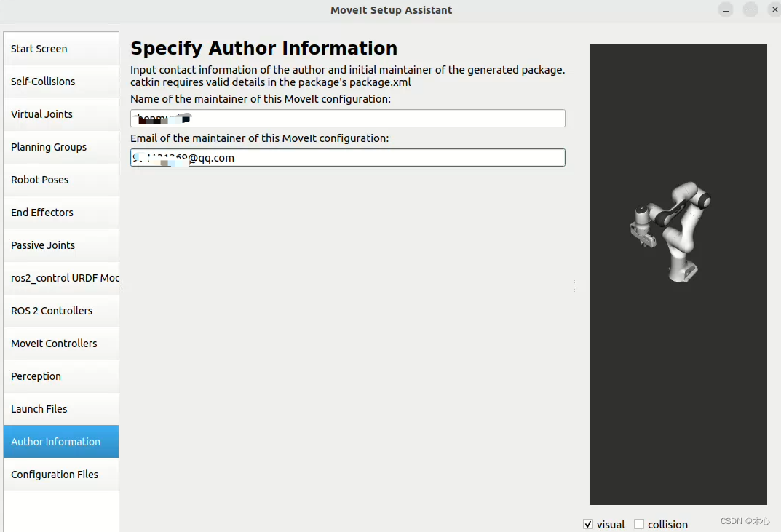Open Passive Joints step
This screenshot has height=532, width=781.
click(x=60, y=245)
